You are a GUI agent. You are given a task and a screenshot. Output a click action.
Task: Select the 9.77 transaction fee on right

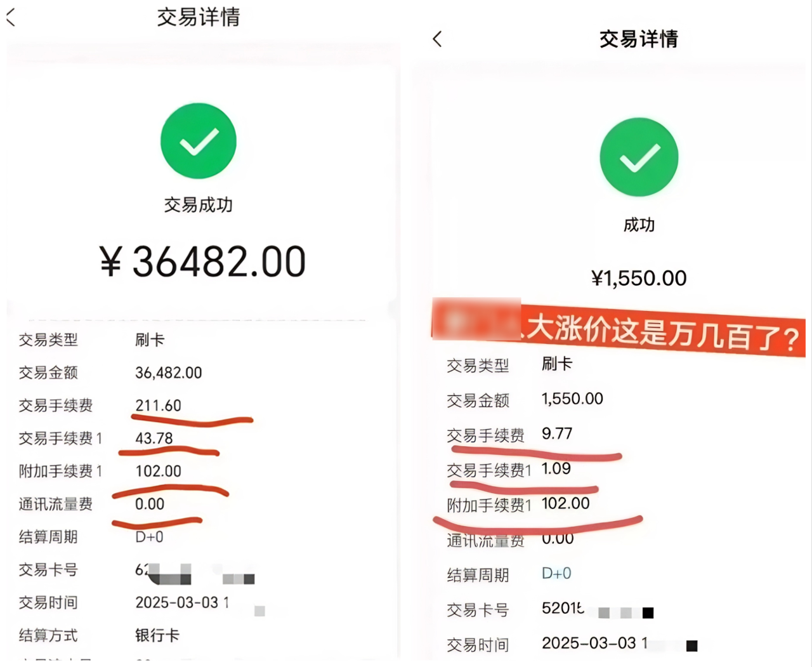click(557, 433)
